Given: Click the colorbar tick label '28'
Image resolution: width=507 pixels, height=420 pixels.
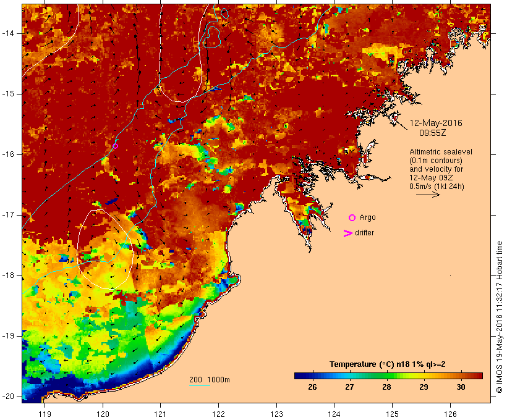Looking at the screenshot, I should click(x=386, y=387).
